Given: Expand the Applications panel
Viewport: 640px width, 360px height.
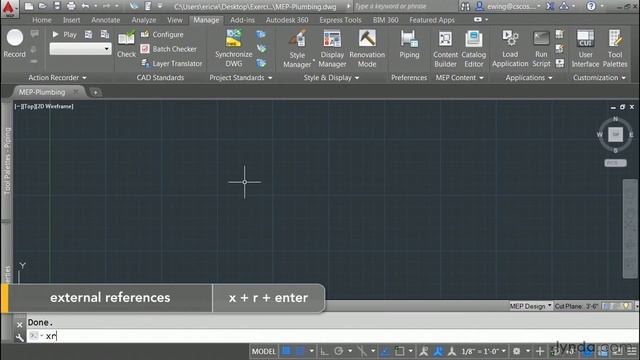Looking at the screenshot, I should pyautogui.click(x=529, y=78).
